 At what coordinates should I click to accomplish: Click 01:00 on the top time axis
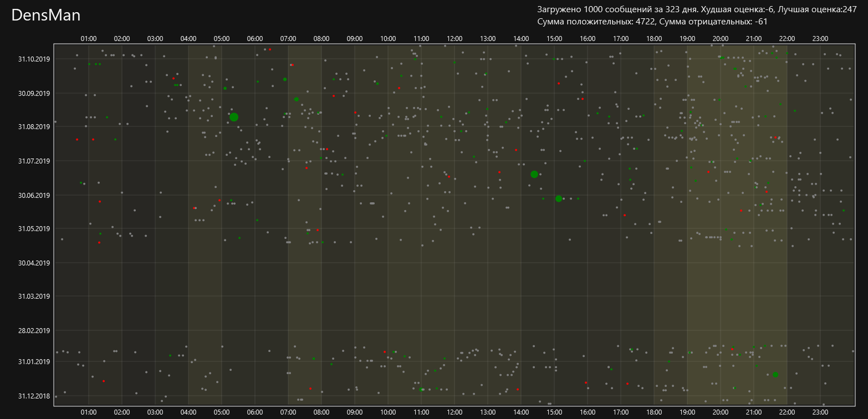89,39
